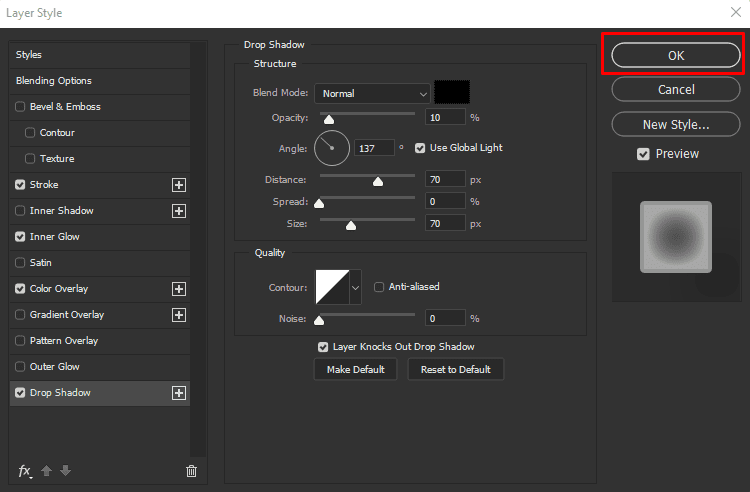Select the Stroke effect row
This screenshot has height=492, width=750.
coord(100,185)
